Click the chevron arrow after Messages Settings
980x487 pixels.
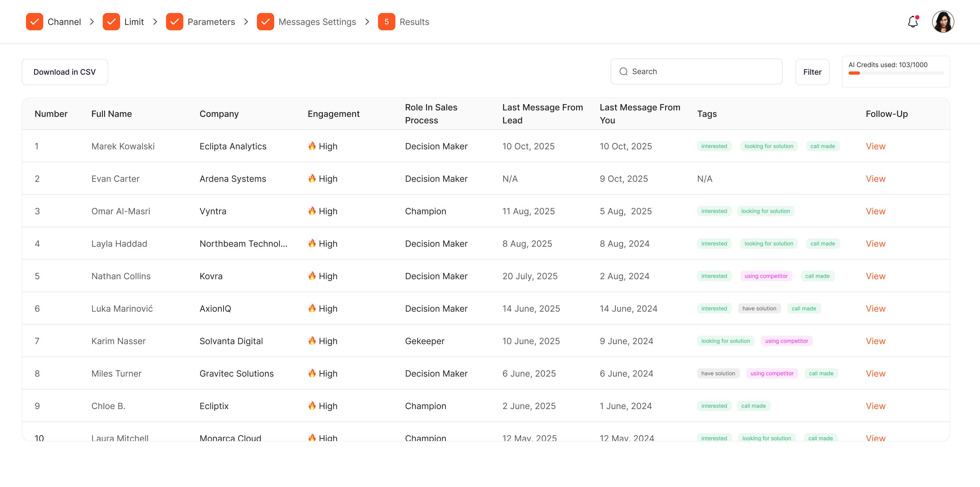tap(367, 22)
